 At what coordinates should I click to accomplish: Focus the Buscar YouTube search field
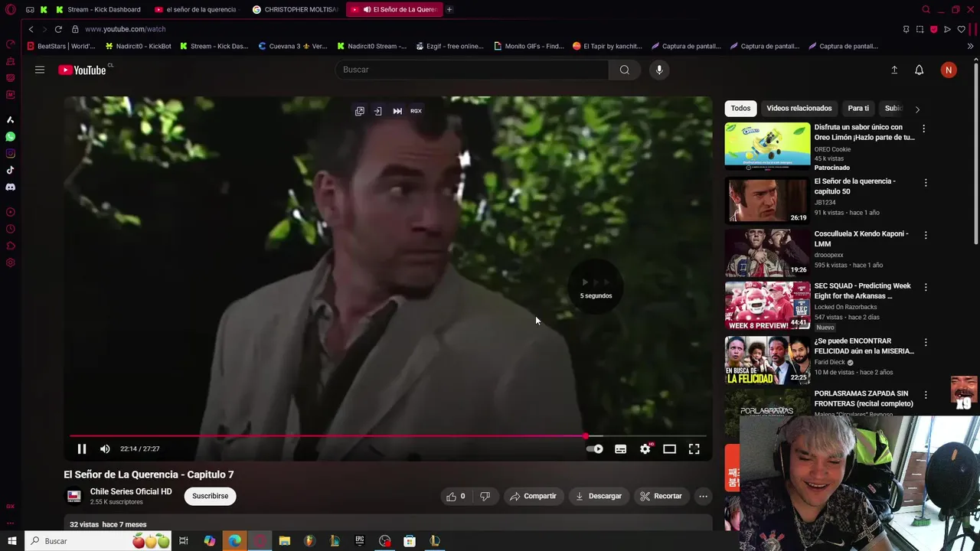[472, 70]
